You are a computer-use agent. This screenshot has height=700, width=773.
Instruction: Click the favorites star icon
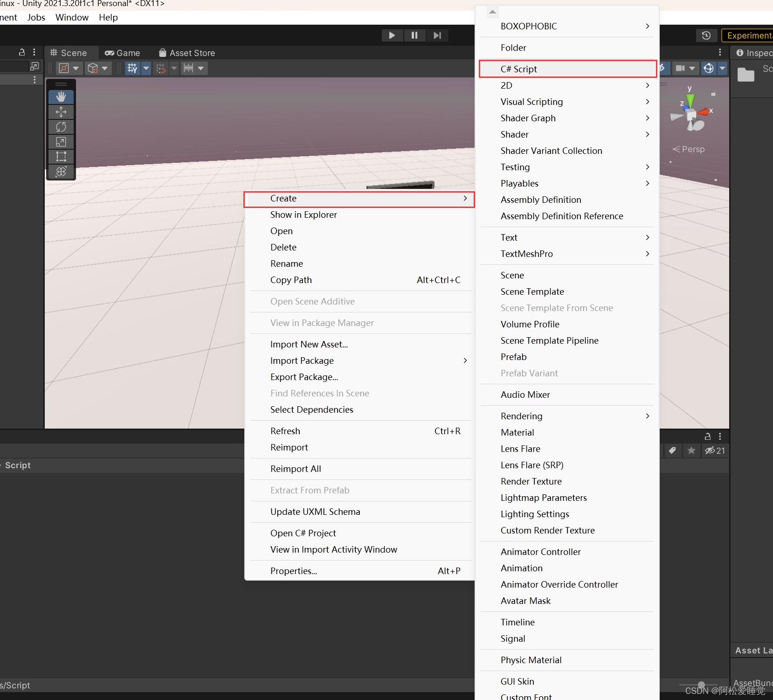click(691, 450)
